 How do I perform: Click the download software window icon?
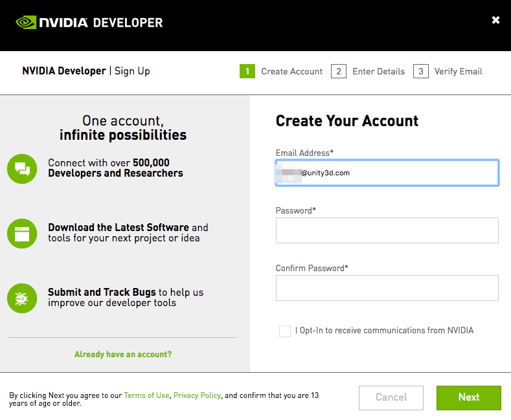[23, 233]
